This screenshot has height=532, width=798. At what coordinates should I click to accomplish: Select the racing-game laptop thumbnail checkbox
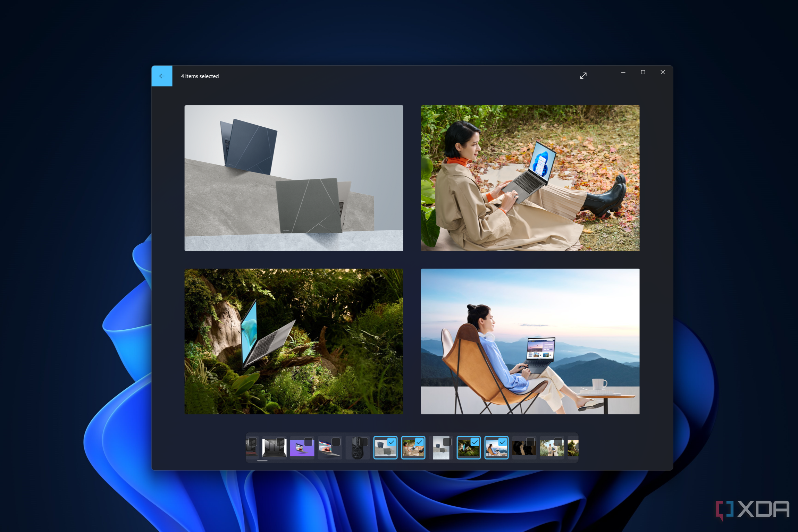336,441
